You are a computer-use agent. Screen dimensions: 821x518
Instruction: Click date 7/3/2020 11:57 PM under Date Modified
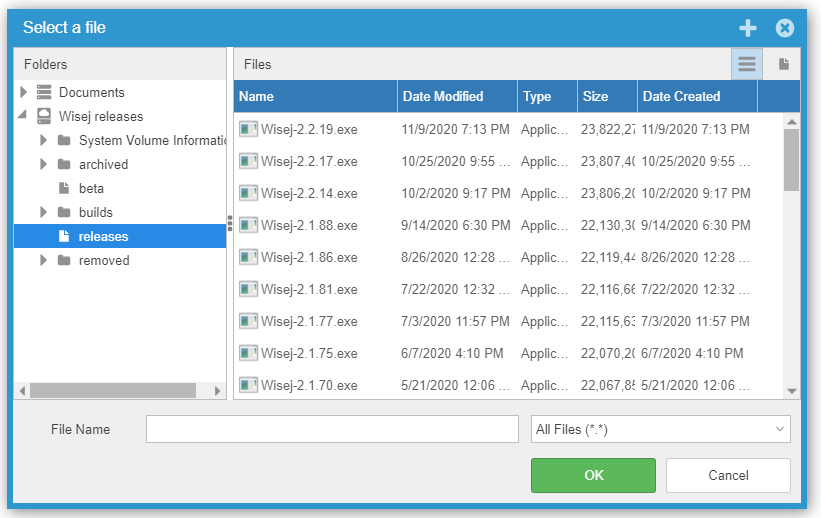(x=455, y=321)
